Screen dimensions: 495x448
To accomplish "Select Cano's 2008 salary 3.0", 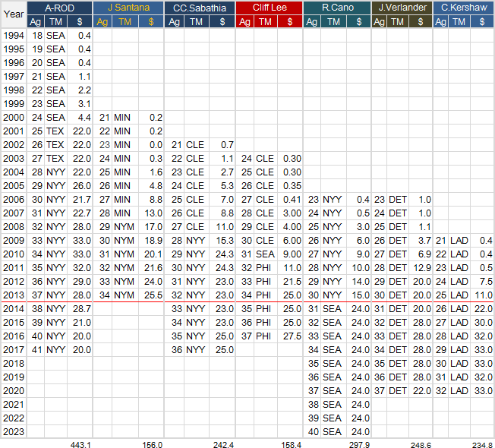I will point(358,227).
